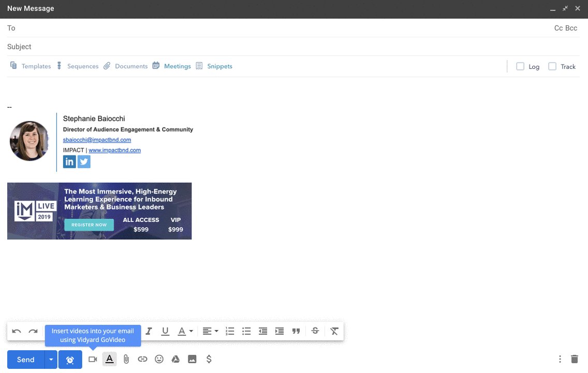The width and height of the screenshot is (588, 373).
Task: Minimize the New Message window
Action: pos(553,9)
